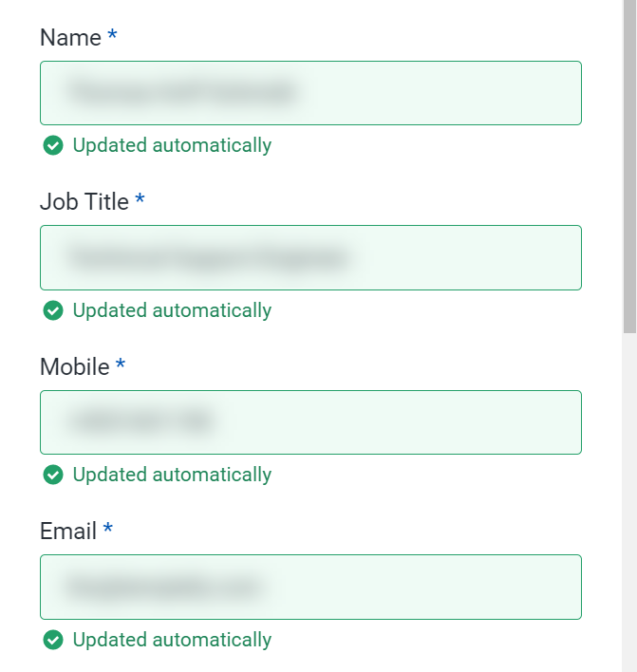The image size is (637, 672).
Task: Click 'Updated automatically' text below Email
Action: click(172, 640)
